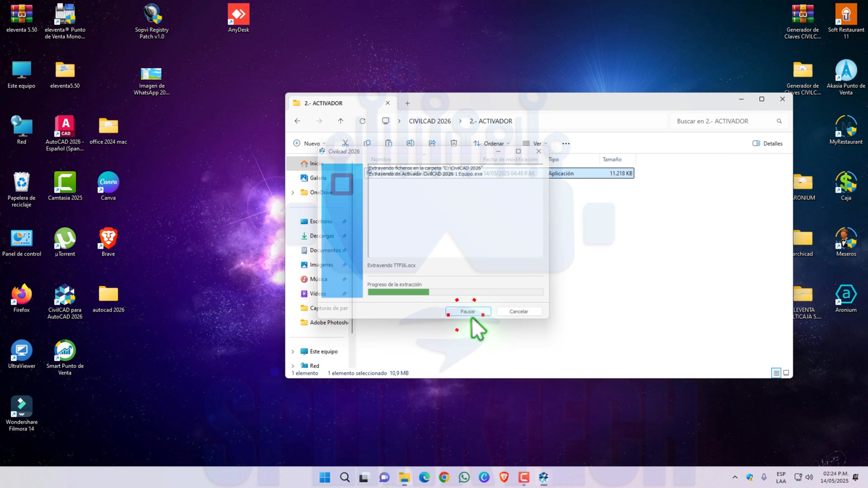Open the Windows Start menu
The height and width of the screenshot is (488, 868).
pyautogui.click(x=325, y=477)
